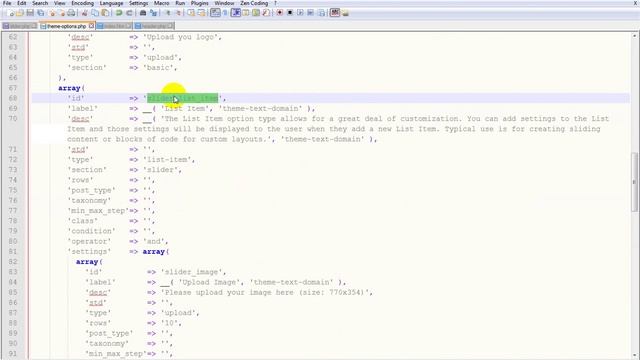Click the vertical scrollbar thumb
This screenshot has width=640, height=360.
tap(634, 182)
